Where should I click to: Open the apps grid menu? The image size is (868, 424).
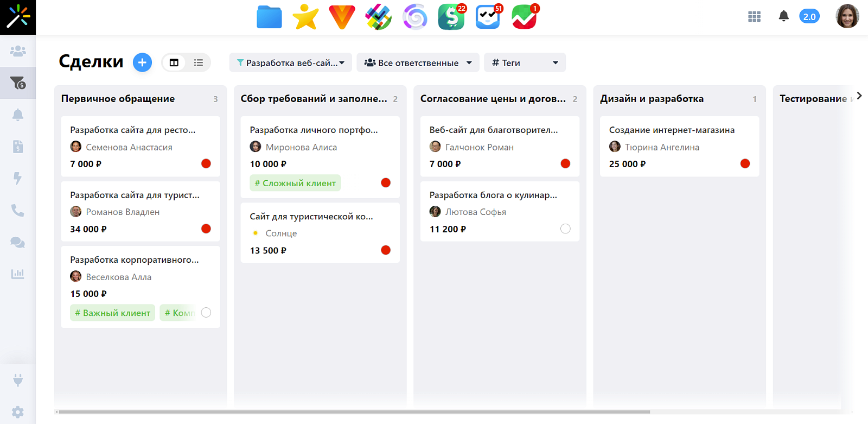(x=754, y=17)
